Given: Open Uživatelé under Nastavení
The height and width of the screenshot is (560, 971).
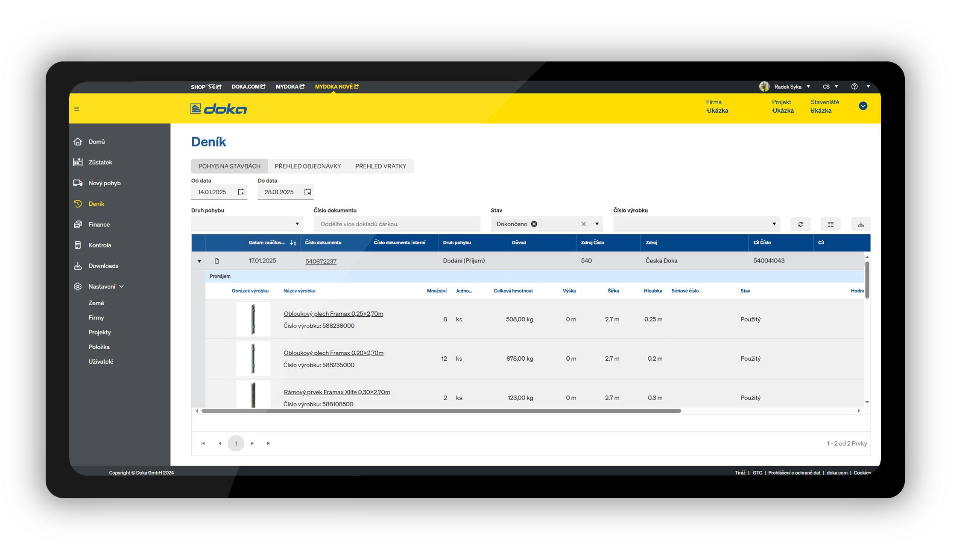Looking at the screenshot, I should point(101,362).
